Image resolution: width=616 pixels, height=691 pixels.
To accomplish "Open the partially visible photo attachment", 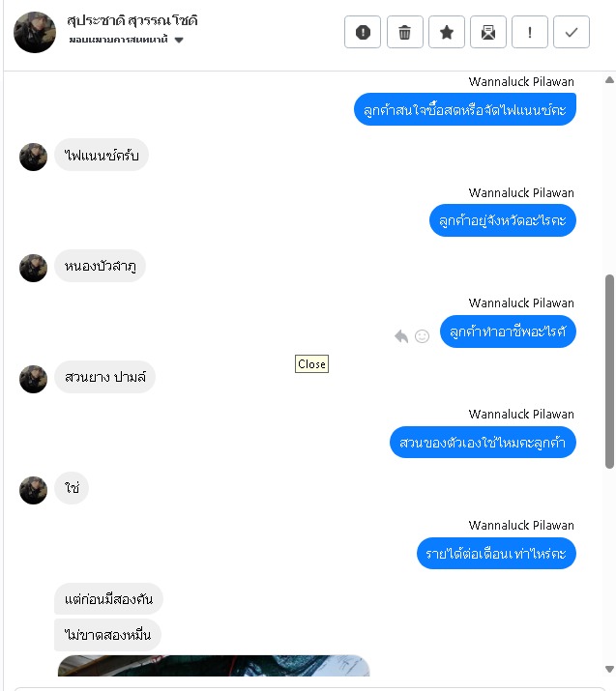I will tap(214, 666).
